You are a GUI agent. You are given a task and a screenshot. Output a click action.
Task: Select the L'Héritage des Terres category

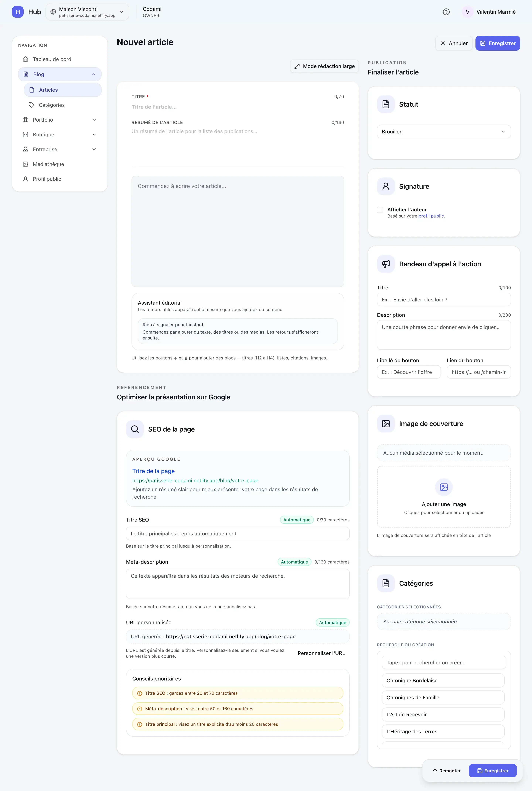(x=443, y=732)
